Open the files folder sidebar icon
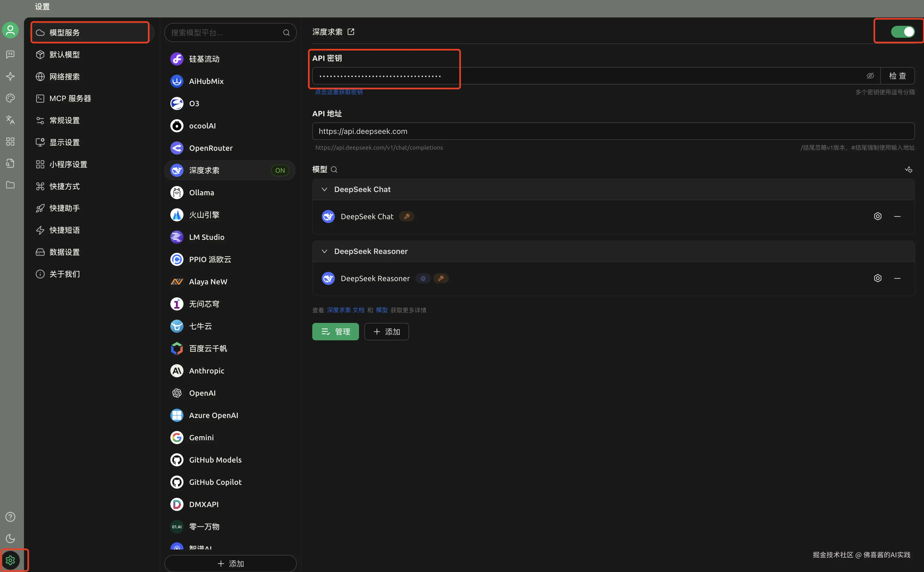 (10, 185)
